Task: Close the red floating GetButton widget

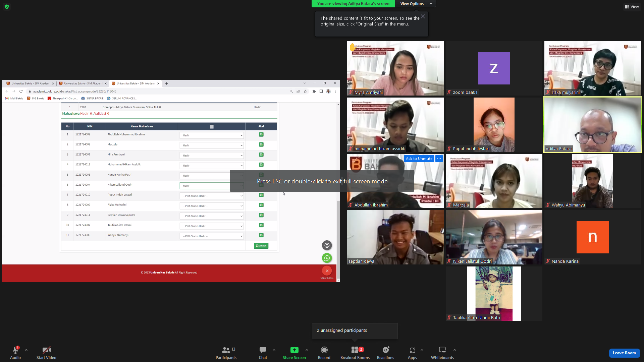Action: point(327,270)
